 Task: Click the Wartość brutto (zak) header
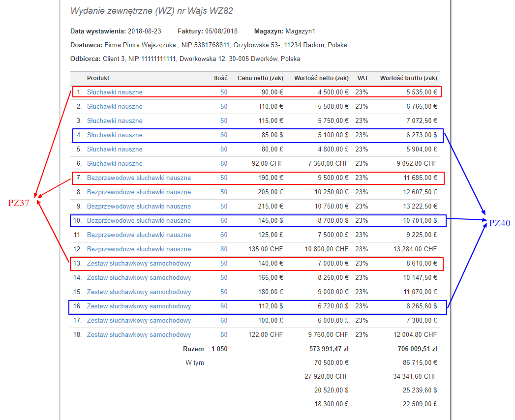tap(408, 78)
